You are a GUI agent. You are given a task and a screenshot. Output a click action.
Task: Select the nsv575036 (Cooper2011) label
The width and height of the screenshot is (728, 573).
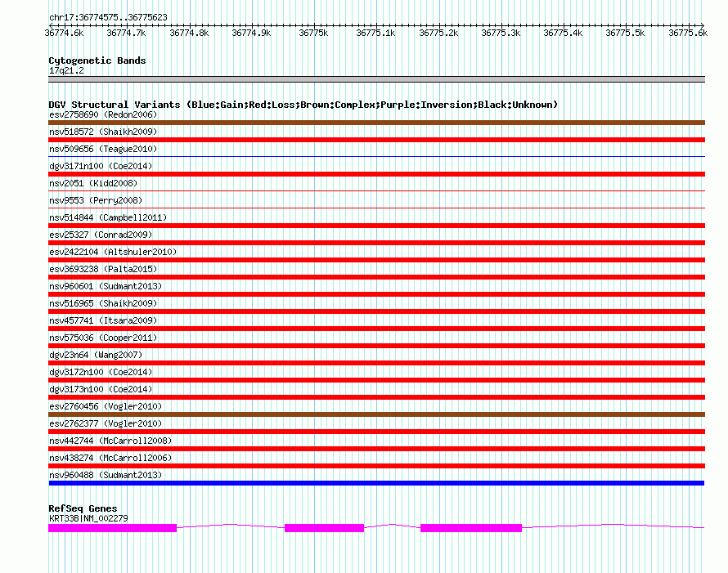point(103,338)
